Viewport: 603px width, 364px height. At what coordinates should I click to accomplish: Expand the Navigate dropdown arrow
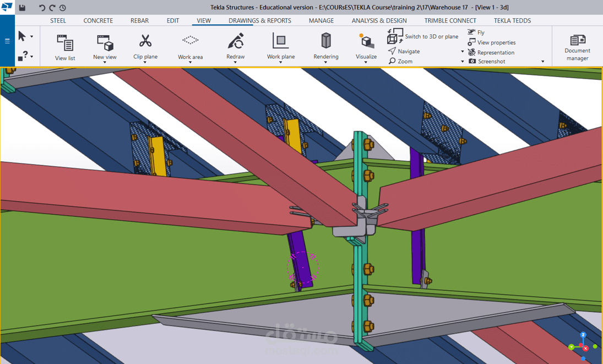pos(463,52)
